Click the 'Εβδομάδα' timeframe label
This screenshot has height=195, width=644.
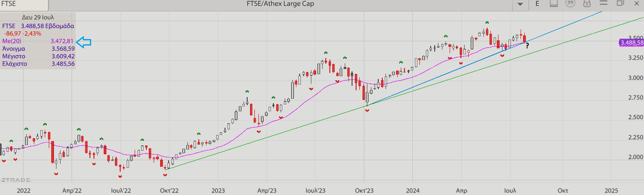coord(60,26)
